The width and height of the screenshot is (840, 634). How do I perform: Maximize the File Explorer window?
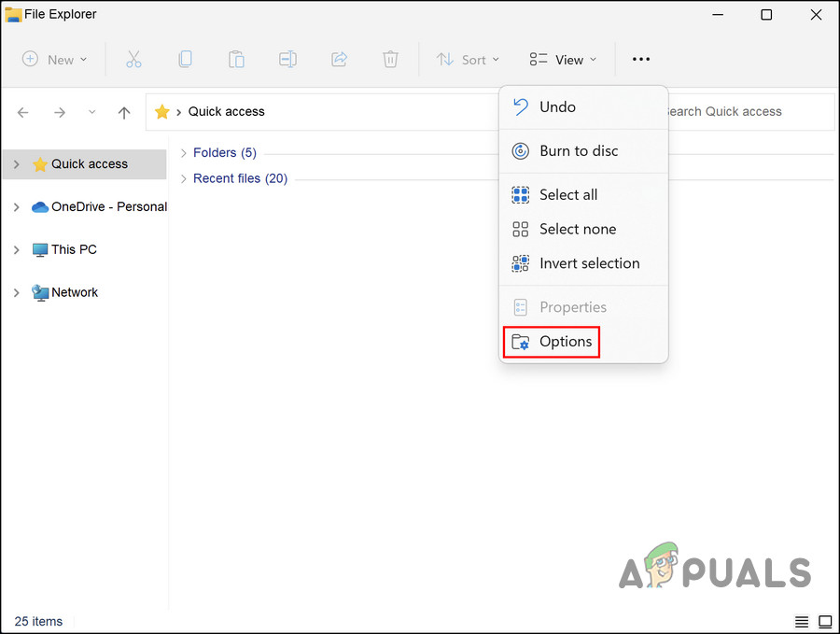pyautogui.click(x=766, y=14)
